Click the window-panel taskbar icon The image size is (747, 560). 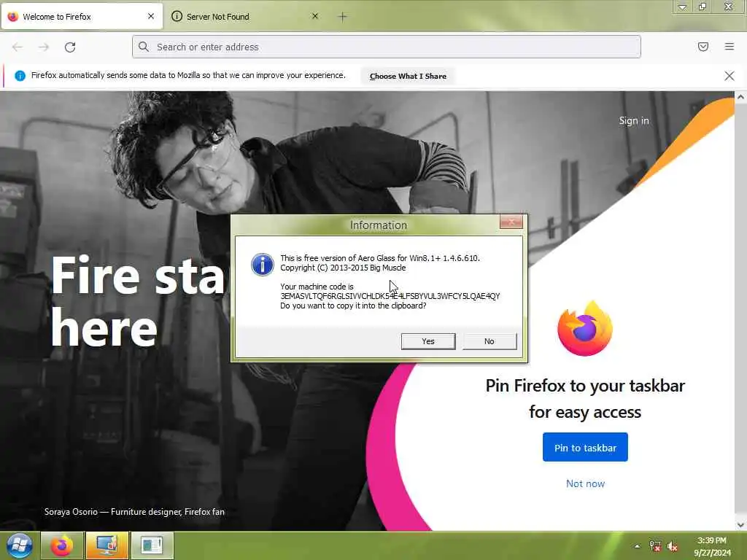click(152, 545)
